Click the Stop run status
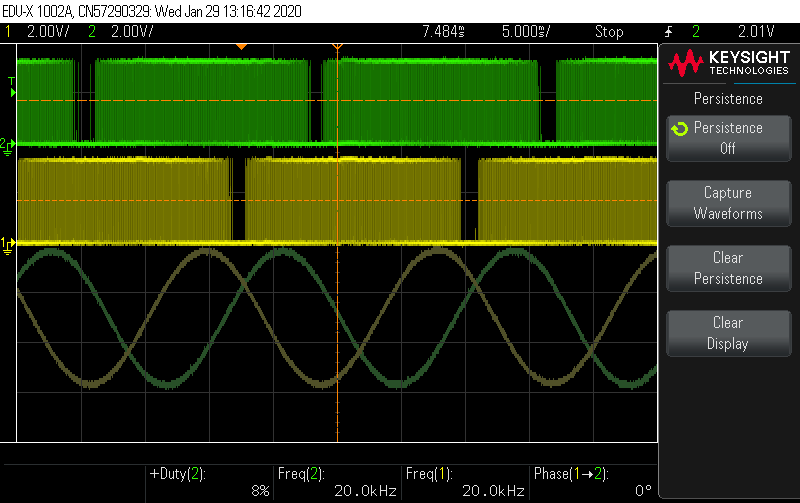This screenshot has height=503, width=800. (609, 32)
